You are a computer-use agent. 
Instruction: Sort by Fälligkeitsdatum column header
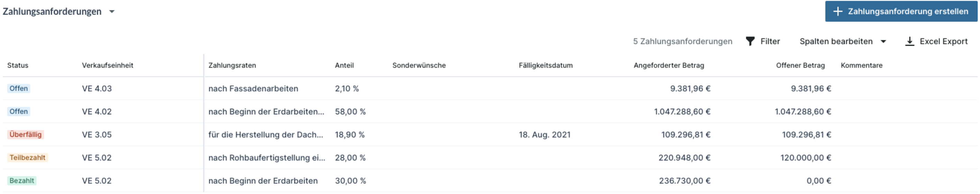click(x=545, y=65)
